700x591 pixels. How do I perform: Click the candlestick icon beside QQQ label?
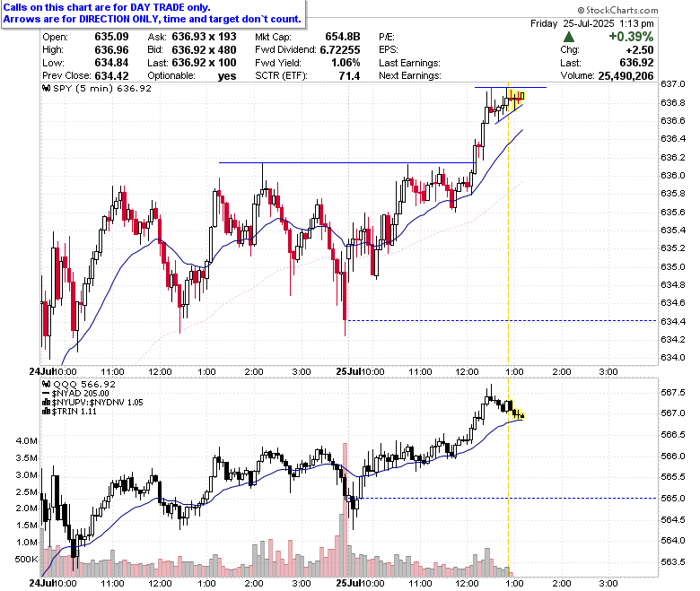pos(46,384)
